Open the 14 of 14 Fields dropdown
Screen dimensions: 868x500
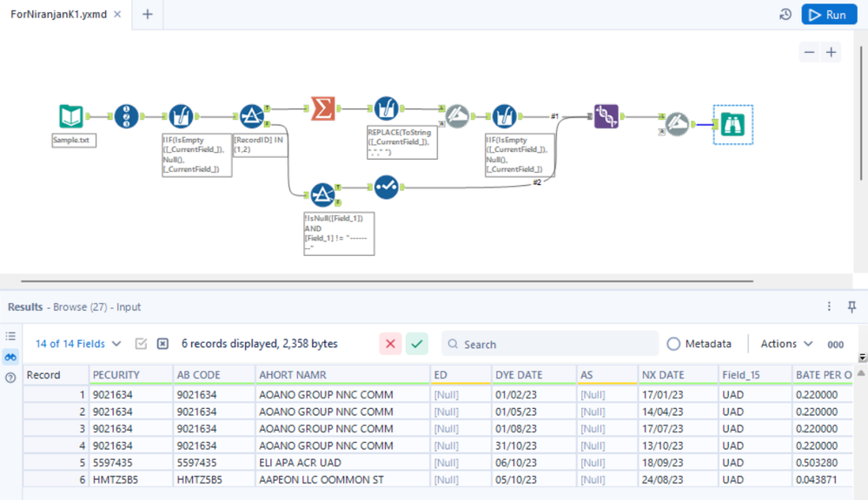(x=78, y=344)
